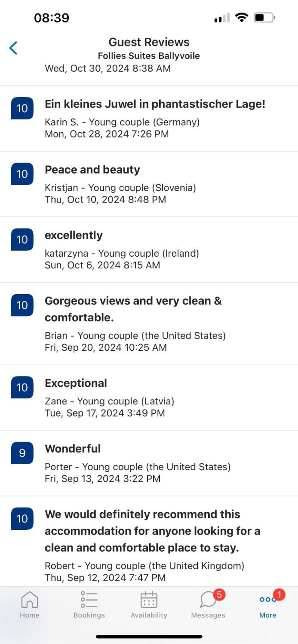The width and height of the screenshot is (298, 644).
Task: Tap the back arrow chevron
Action: [x=13, y=48]
